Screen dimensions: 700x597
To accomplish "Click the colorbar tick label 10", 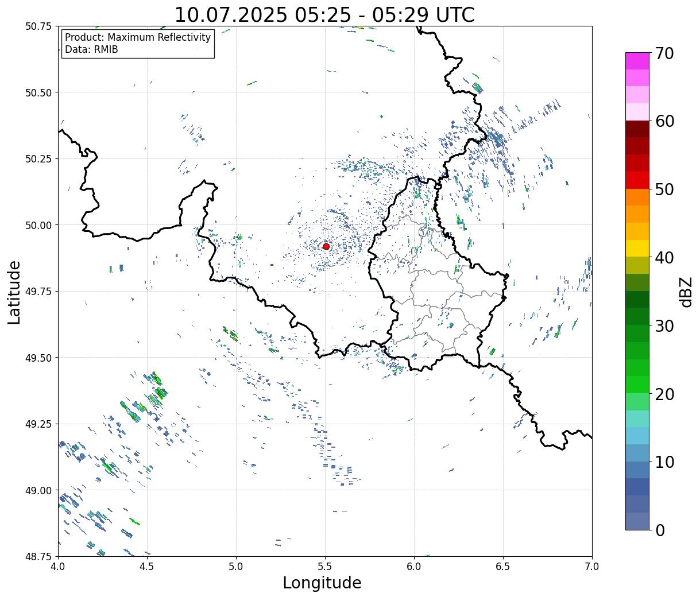I will pos(664,462).
